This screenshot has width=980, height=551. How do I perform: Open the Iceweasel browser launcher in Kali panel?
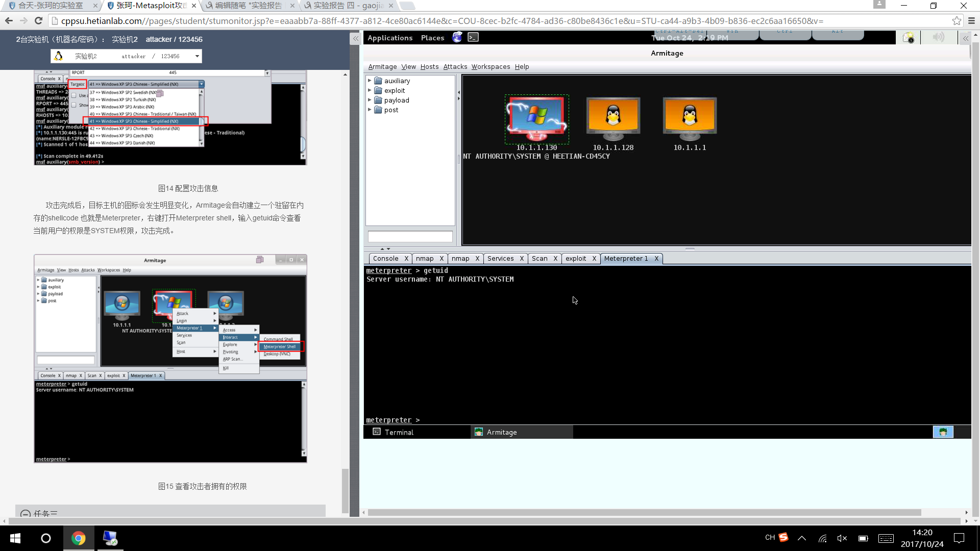(457, 37)
